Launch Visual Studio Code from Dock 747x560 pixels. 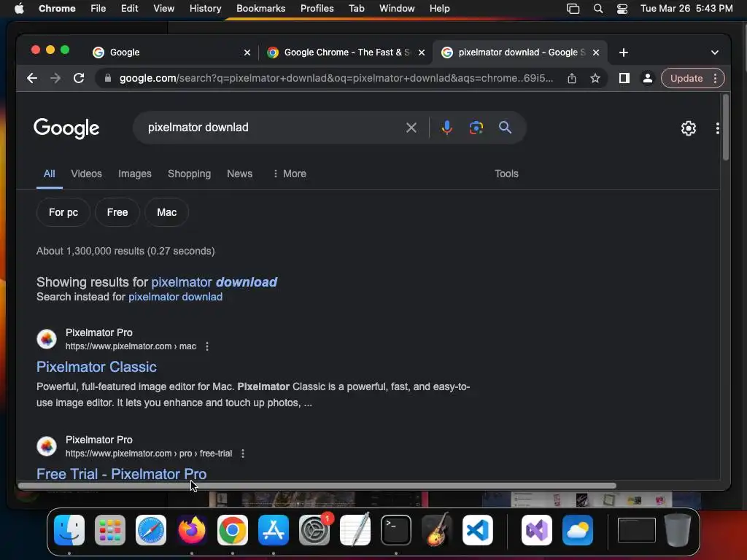(478, 529)
